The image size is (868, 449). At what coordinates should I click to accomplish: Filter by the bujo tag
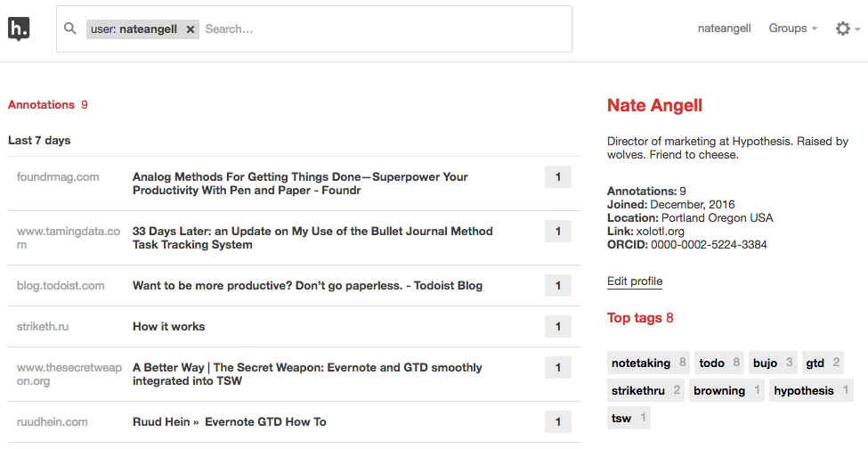[x=773, y=363]
